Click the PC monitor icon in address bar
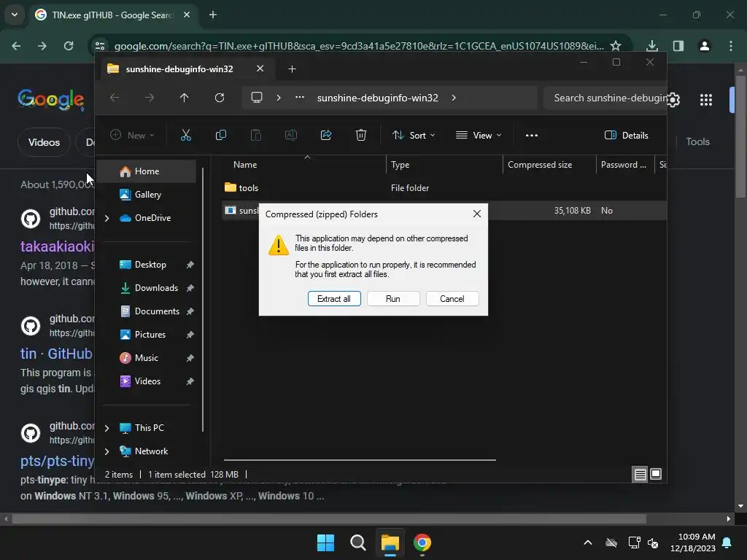 [257, 98]
